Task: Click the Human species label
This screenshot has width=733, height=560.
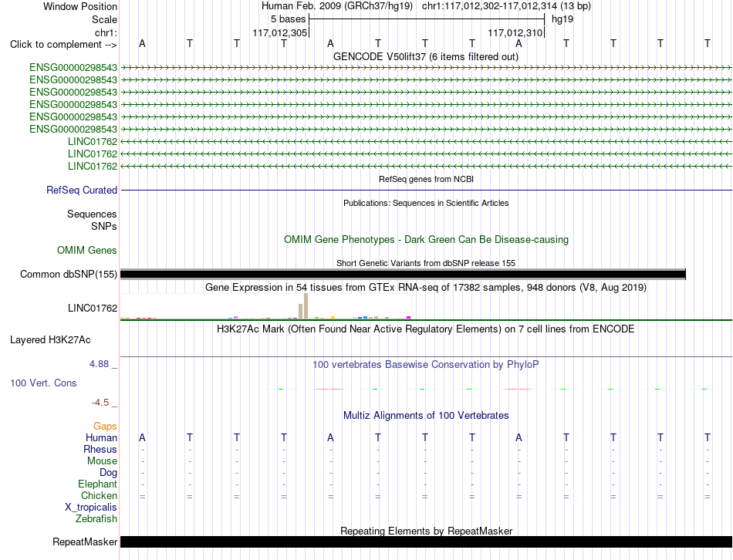Action: tap(101, 437)
